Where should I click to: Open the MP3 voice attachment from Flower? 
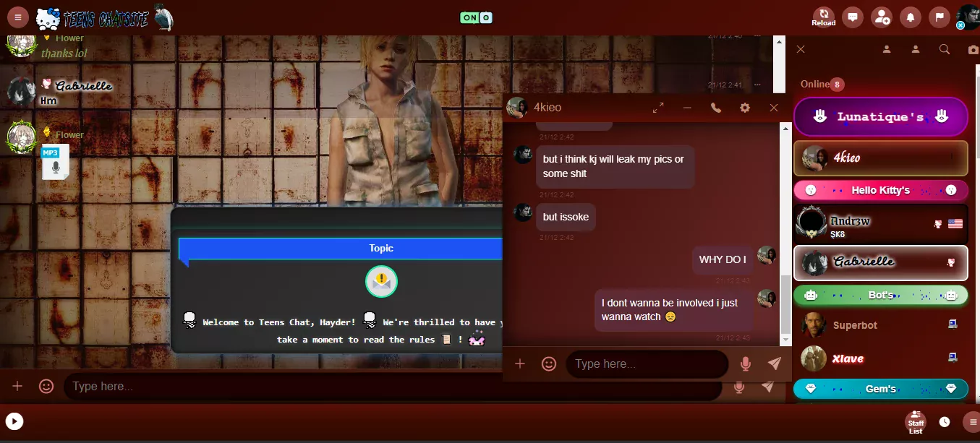(55, 162)
